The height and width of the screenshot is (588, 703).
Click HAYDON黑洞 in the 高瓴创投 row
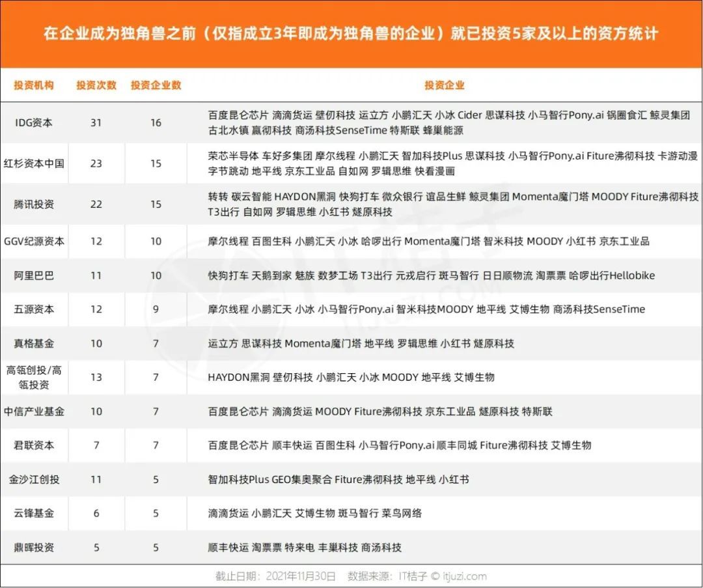tap(238, 377)
